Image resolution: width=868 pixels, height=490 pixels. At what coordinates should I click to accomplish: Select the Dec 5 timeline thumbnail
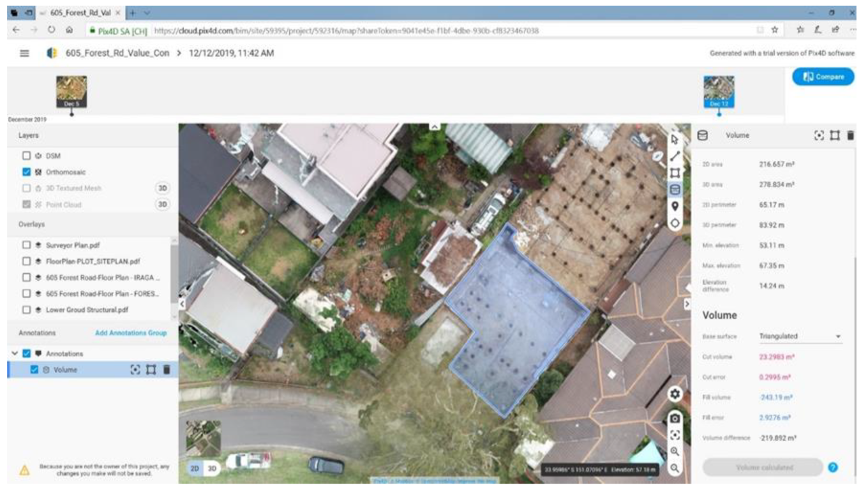(71, 91)
